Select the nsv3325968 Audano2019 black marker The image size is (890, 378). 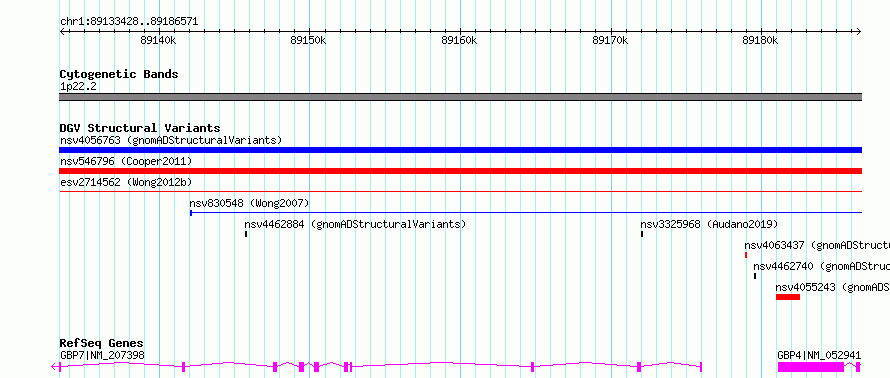[x=642, y=234]
